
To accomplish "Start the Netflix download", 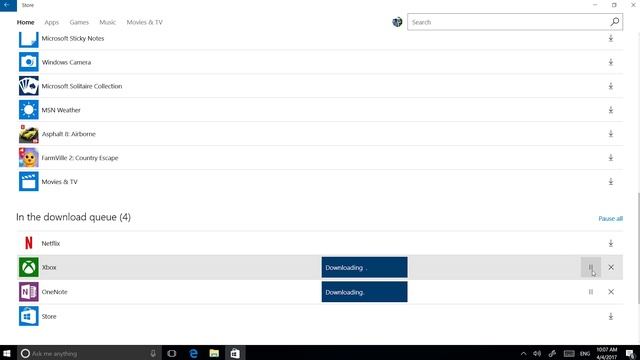I will click(x=611, y=243).
